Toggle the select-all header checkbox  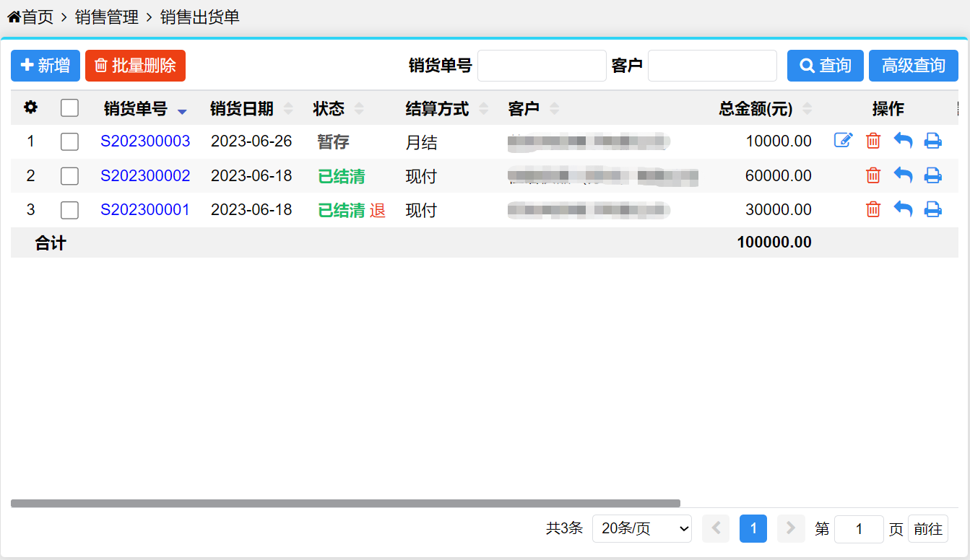[69, 108]
